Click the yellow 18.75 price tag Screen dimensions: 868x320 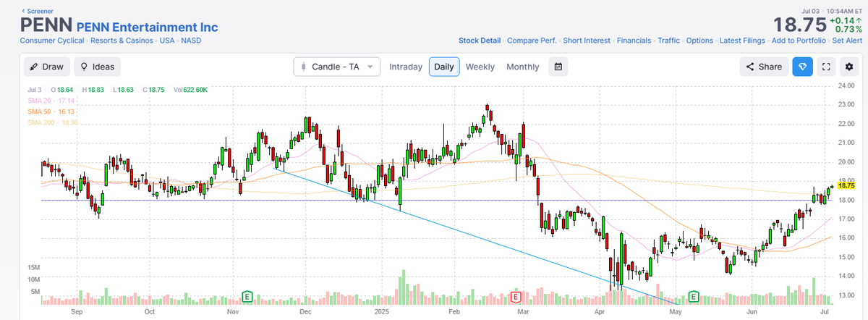(x=847, y=186)
